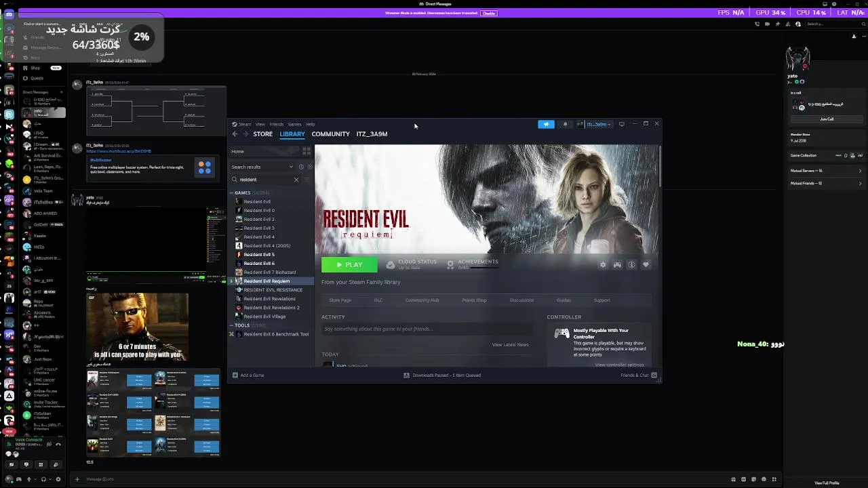
Task: Open the Store Page link
Action: 340,300
